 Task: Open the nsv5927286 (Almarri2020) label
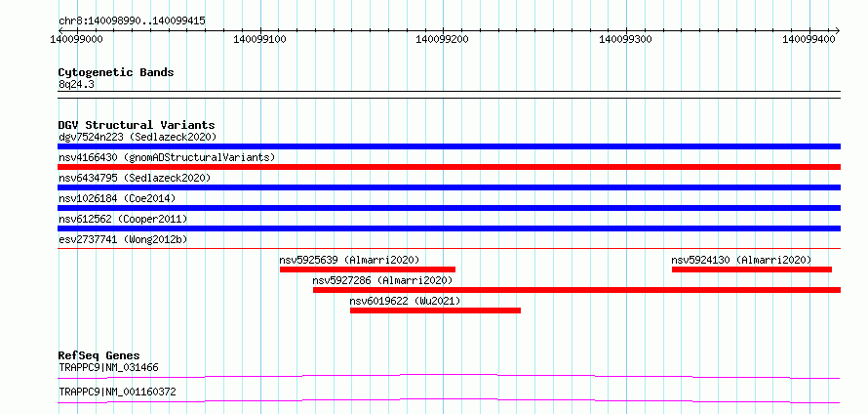(382, 280)
